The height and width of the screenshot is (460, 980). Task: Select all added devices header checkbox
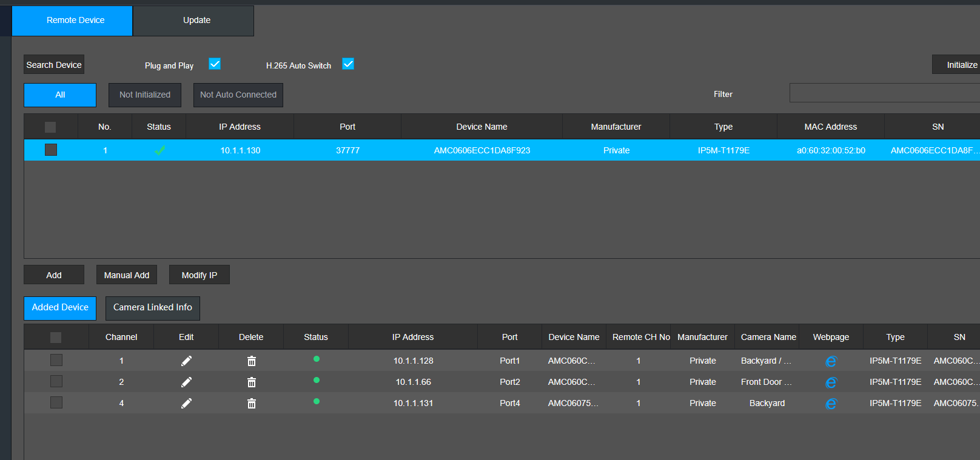pos(56,338)
